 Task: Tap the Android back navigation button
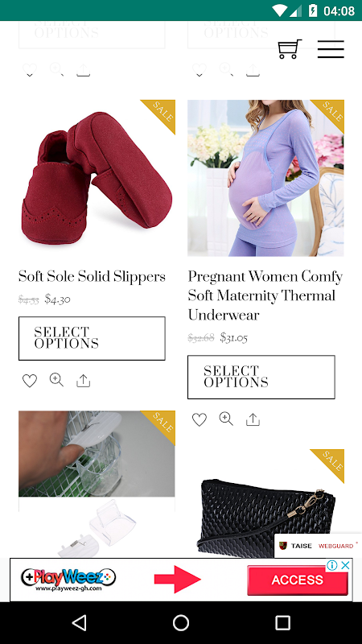[79, 622]
